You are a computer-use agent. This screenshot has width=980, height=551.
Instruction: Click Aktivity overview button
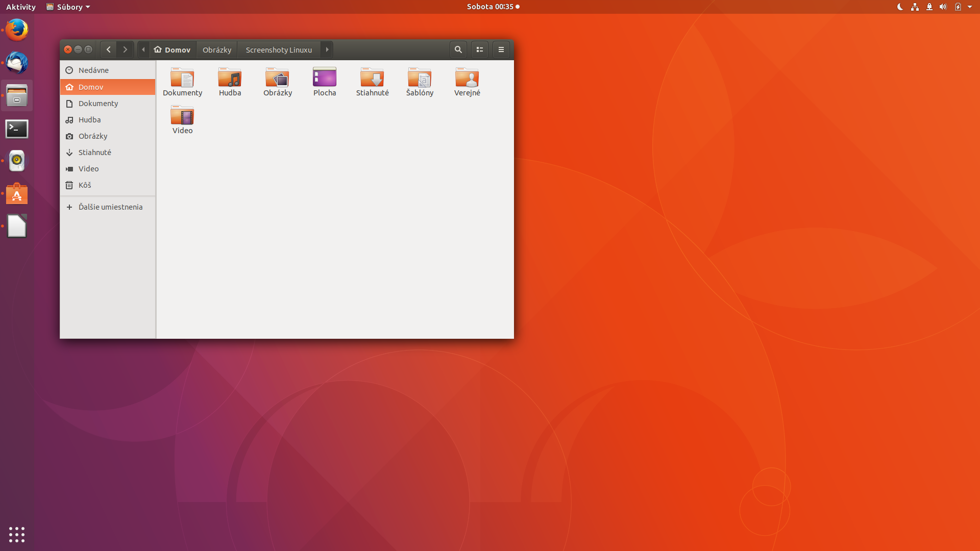tap(21, 7)
